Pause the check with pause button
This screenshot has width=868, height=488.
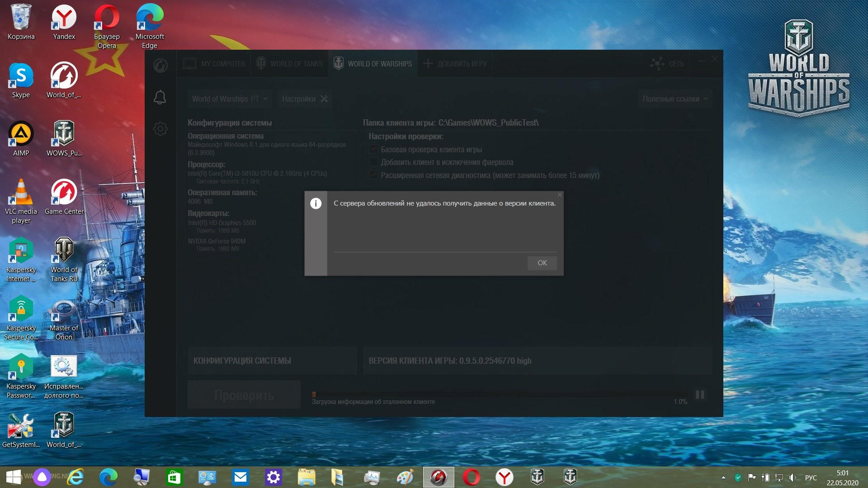point(700,395)
